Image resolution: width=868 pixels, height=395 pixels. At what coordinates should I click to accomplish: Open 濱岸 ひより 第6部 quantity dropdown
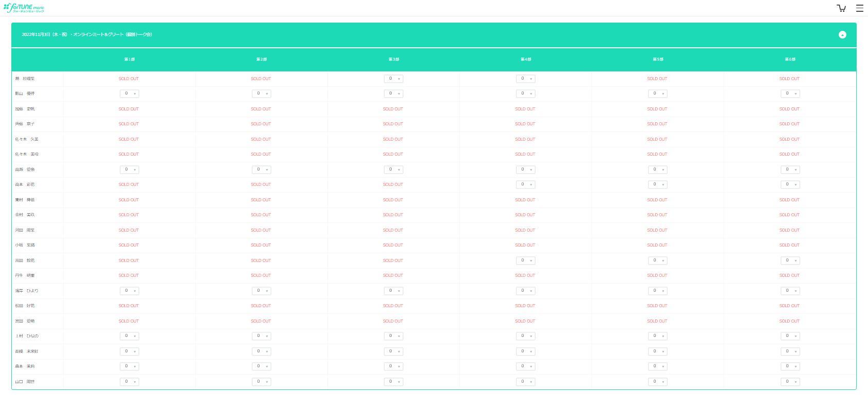[790, 291]
